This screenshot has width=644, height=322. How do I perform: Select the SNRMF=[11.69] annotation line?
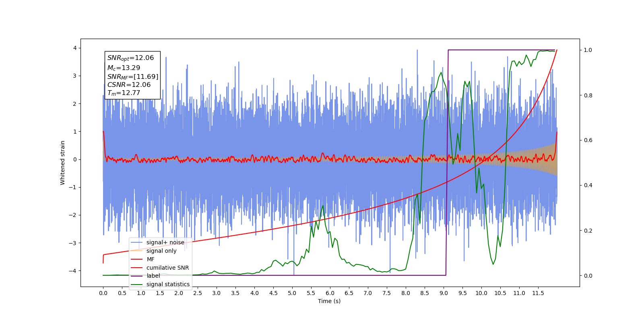[x=133, y=76]
